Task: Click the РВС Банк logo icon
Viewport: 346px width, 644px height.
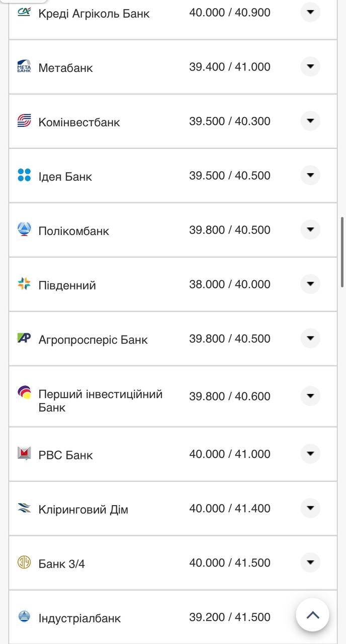Action: pos(24,453)
